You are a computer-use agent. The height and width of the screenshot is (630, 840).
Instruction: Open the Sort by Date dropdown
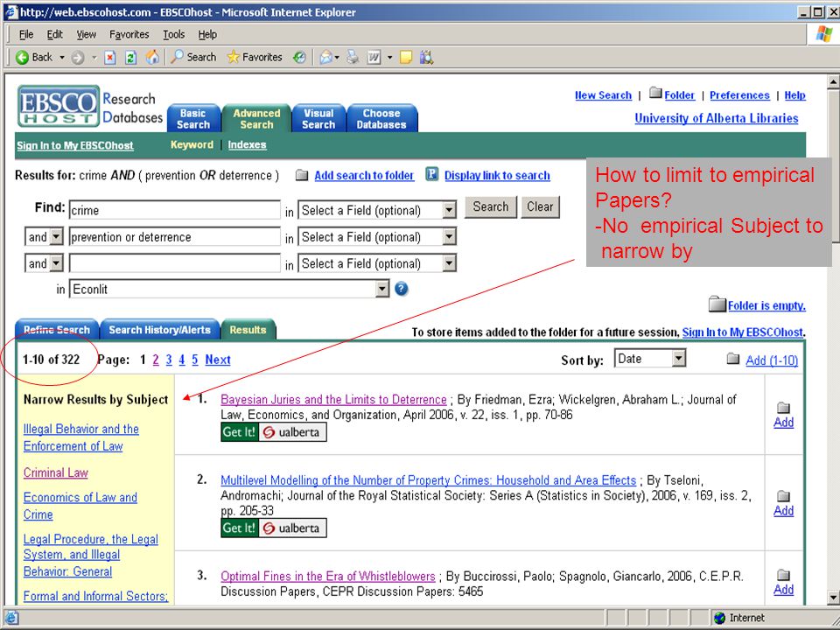pos(650,359)
